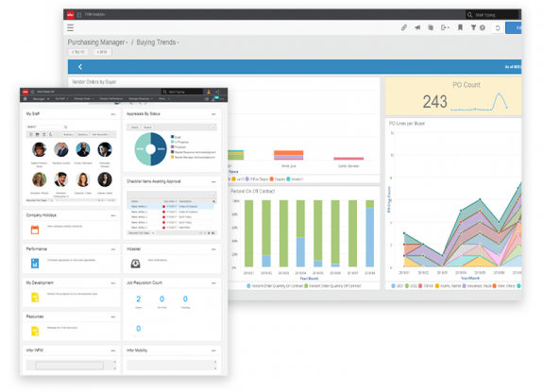Screen dimensions: 544x392
Task: Click the paperclip attachment icon
Action: coord(404,27)
